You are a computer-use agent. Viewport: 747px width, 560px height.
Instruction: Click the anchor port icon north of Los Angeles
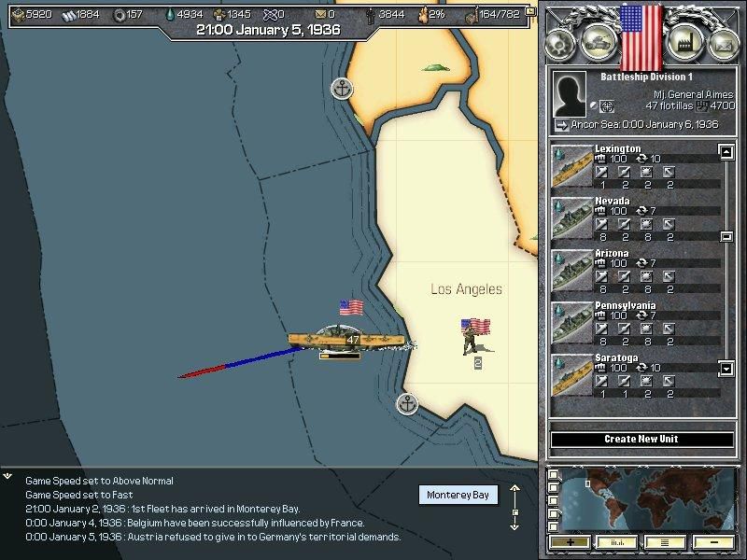[343, 89]
